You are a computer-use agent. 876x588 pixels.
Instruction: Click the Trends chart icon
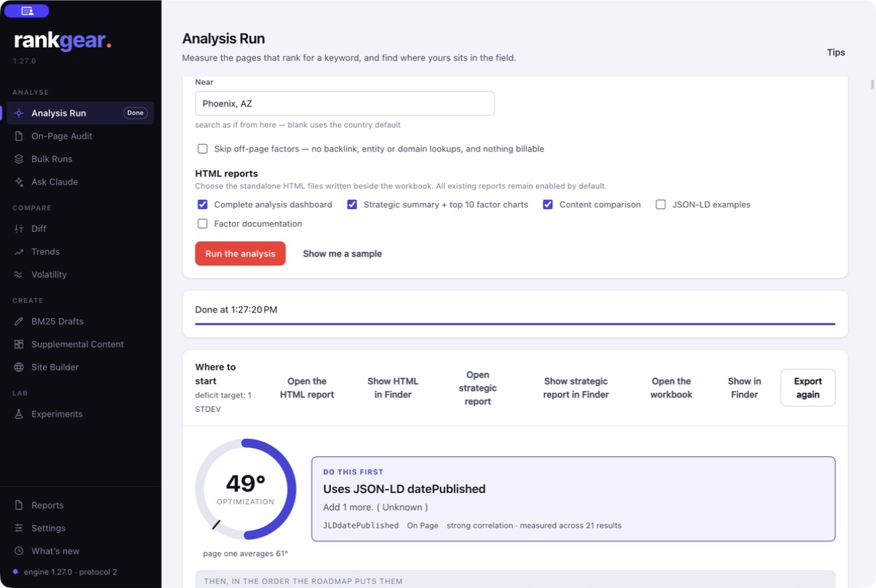[19, 251]
